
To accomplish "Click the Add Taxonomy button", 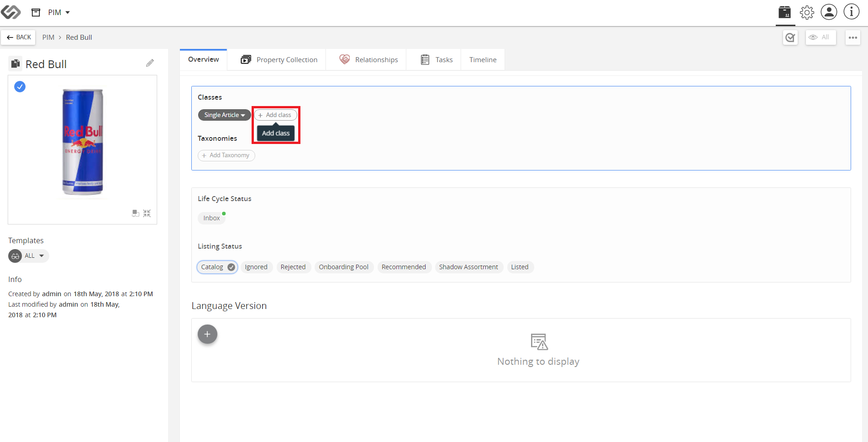I will (x=226, y=155).
